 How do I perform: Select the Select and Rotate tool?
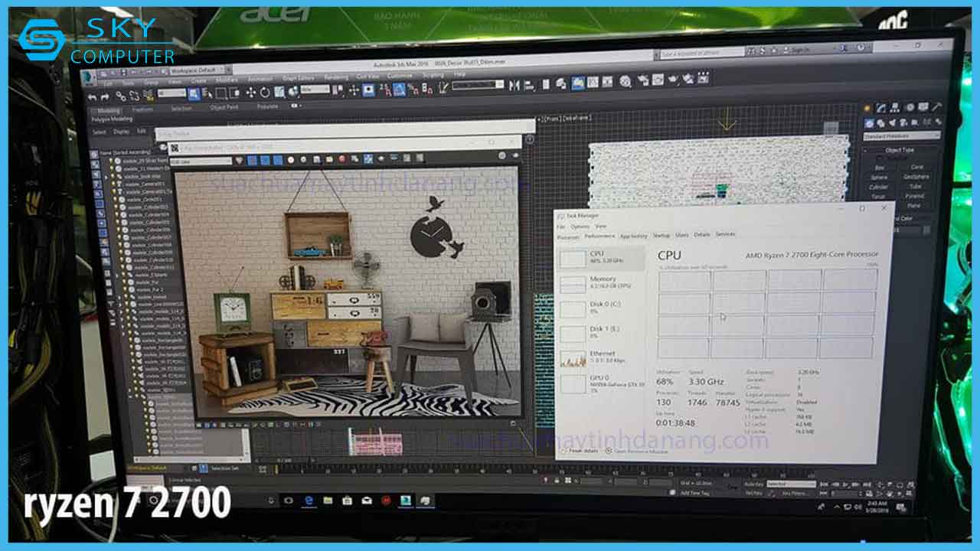[x=265, y=93]
